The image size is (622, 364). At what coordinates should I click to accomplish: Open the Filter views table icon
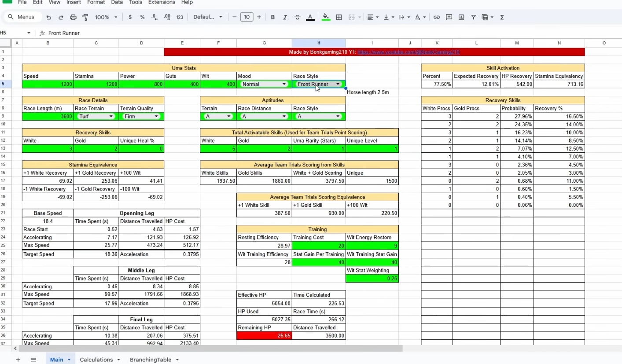point(487,17)
